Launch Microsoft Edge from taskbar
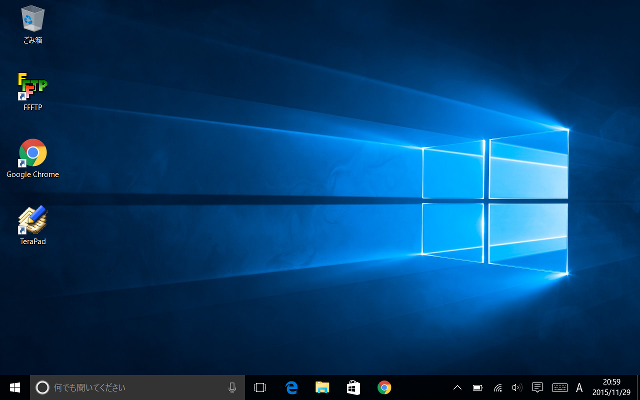The image size is (640, 400). point(292,387)
